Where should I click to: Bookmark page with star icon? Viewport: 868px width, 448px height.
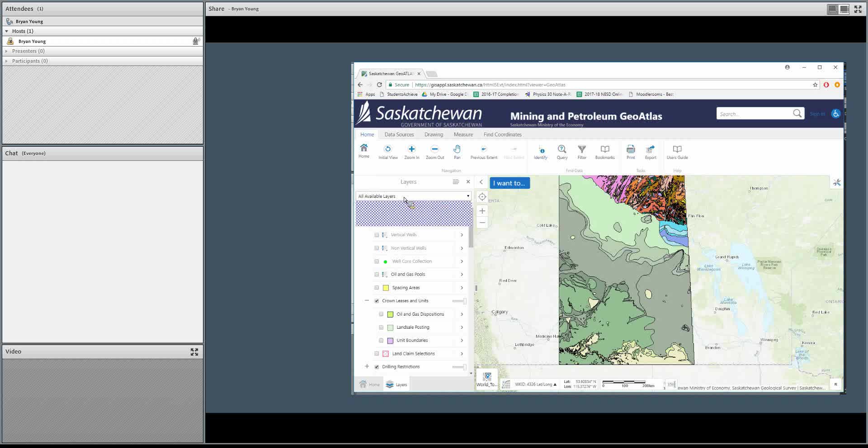pos(815,84)
